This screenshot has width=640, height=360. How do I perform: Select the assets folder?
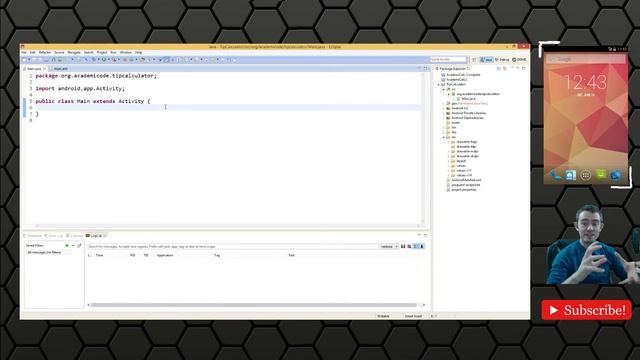click(x=456, y=122)
